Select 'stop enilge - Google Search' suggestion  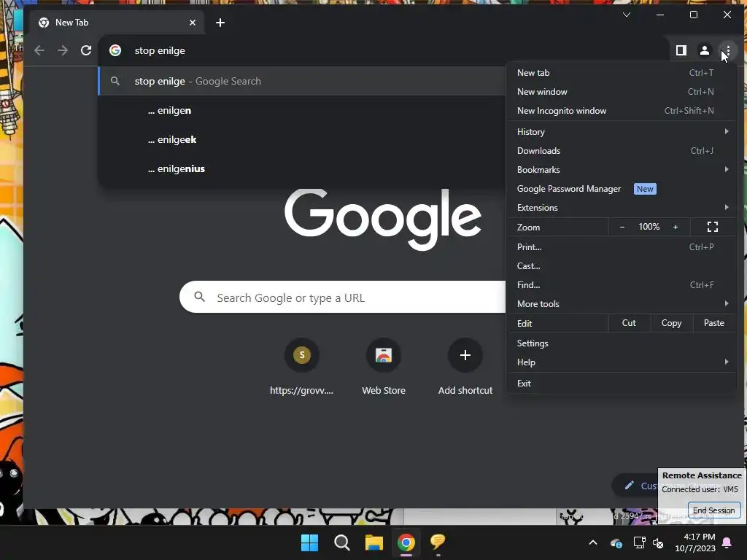[x=302, y=81]
